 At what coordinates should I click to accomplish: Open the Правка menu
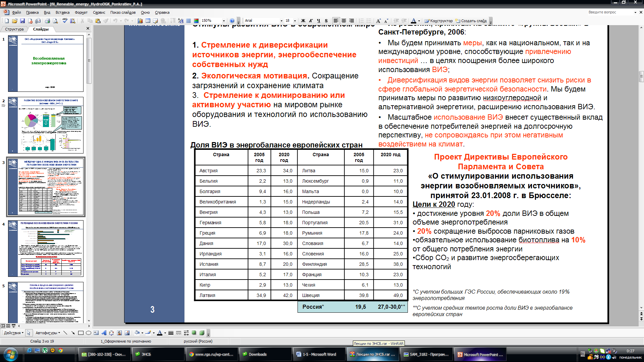tap(32, 12)
